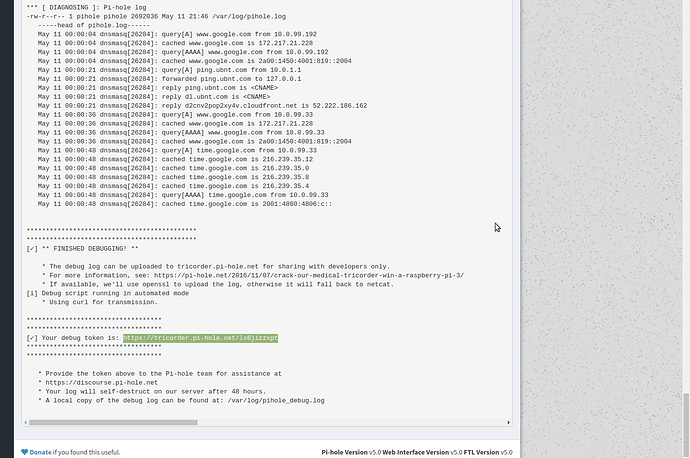Click tricorder.pi-hole.net in the upload note
The image size is (690, 458).
[245, 266]
